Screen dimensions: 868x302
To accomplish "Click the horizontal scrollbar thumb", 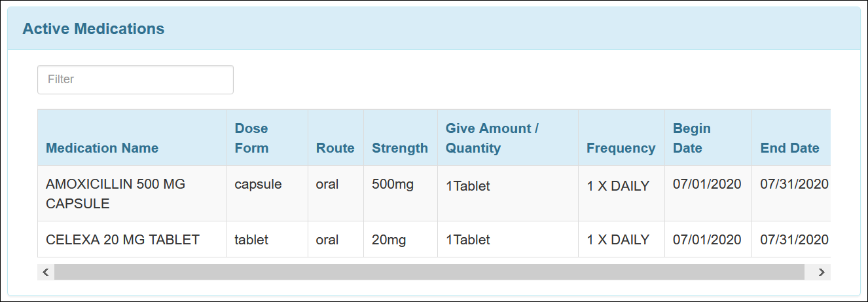I will click(429, 272).
